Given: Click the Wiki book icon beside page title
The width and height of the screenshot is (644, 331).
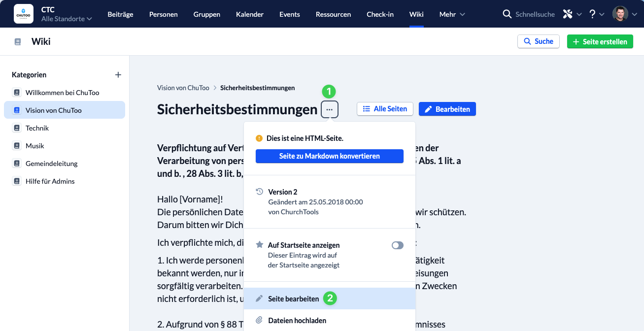Looking at the screenshot, I should (18, 42).
